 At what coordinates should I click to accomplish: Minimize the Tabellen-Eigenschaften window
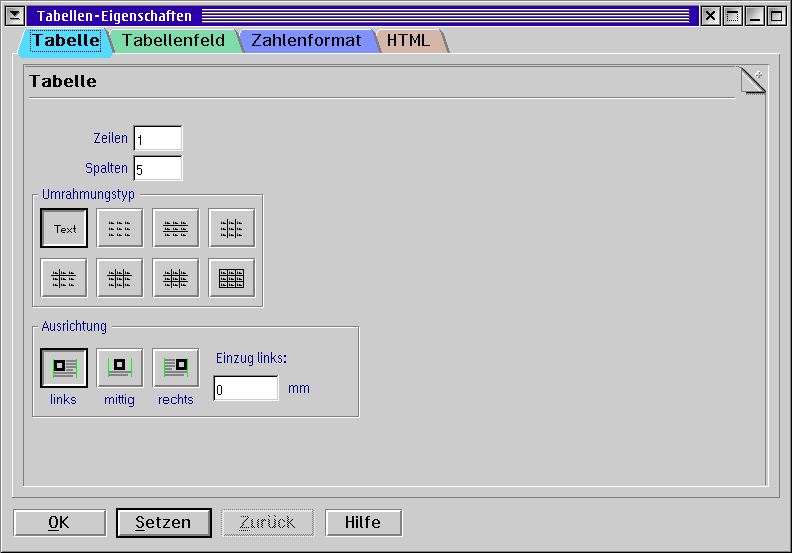pyautogui.click(x=755, y=16)
